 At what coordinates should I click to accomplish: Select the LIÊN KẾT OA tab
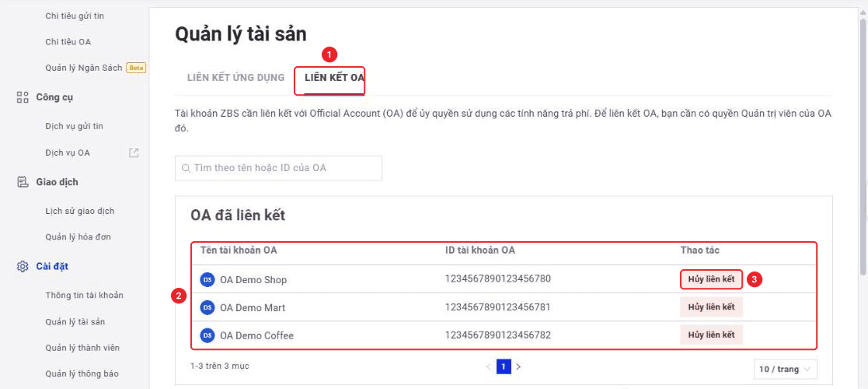click(x=334, y=77)
